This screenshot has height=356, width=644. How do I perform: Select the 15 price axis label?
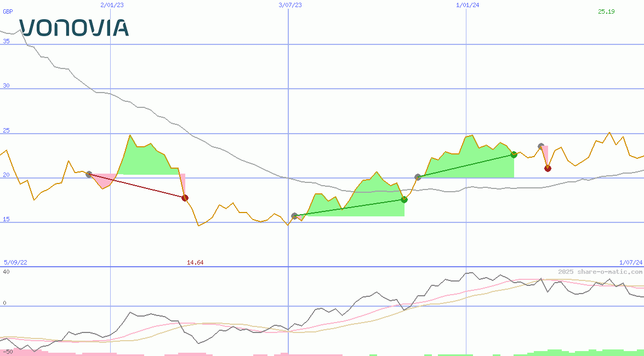click(x=6, y=220)
